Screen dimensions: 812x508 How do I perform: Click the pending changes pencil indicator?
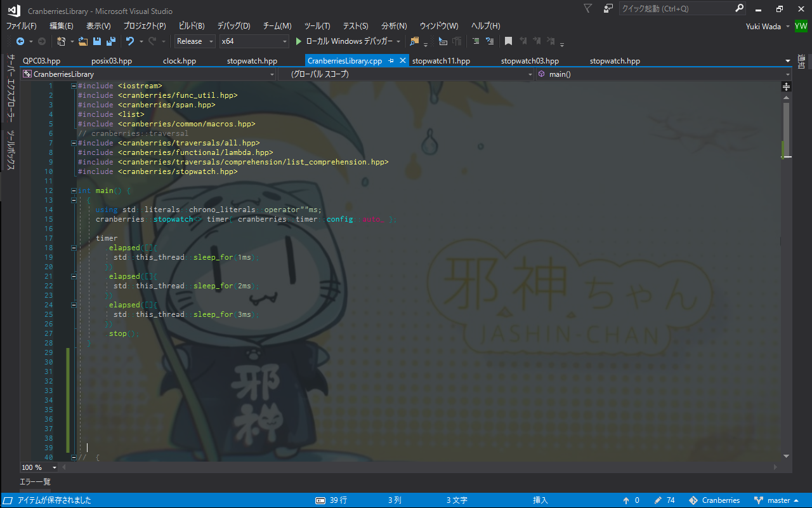pos(665,500)
